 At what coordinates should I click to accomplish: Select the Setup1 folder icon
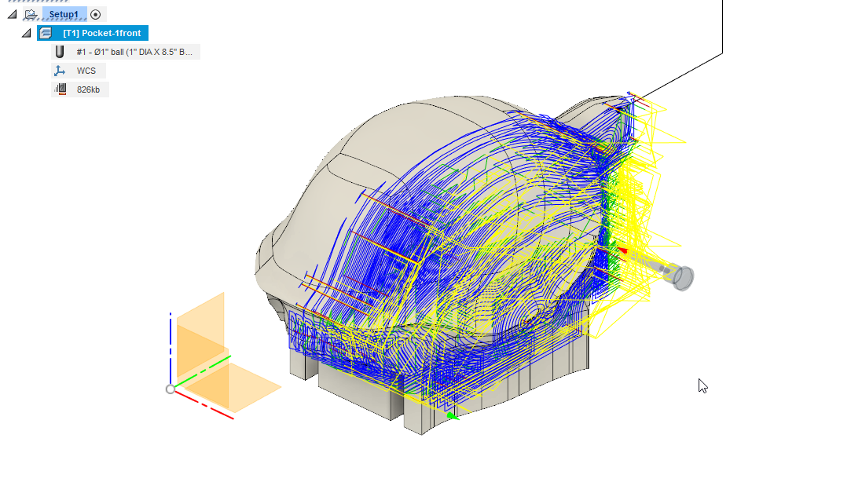[31, 14]
